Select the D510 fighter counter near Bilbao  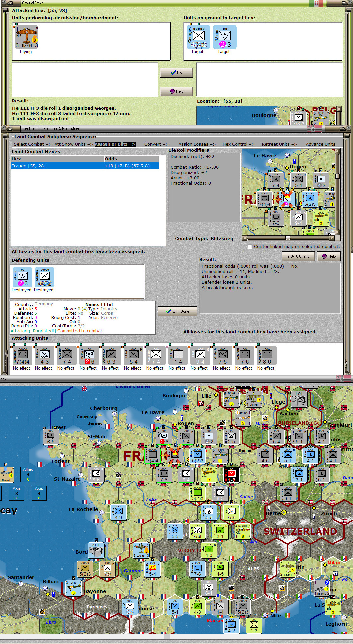pyautogui.click(x=73, y=588)
